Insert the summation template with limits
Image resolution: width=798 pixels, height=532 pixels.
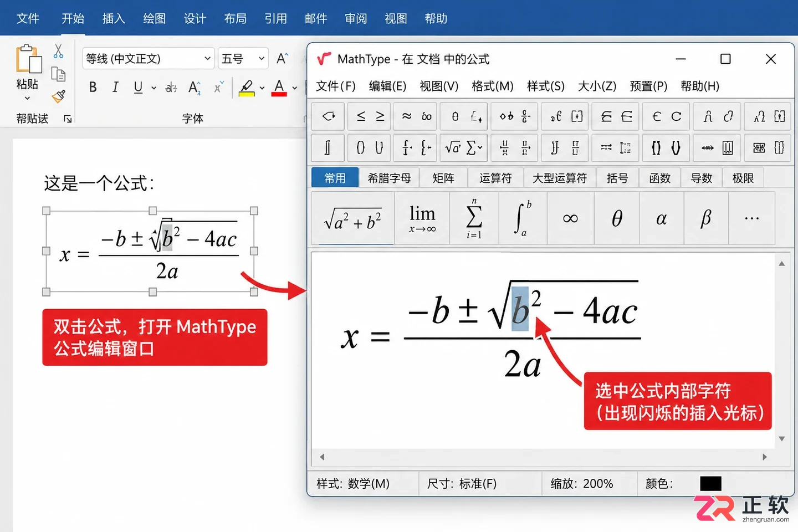pyautogui.click(x=474, y=218)
